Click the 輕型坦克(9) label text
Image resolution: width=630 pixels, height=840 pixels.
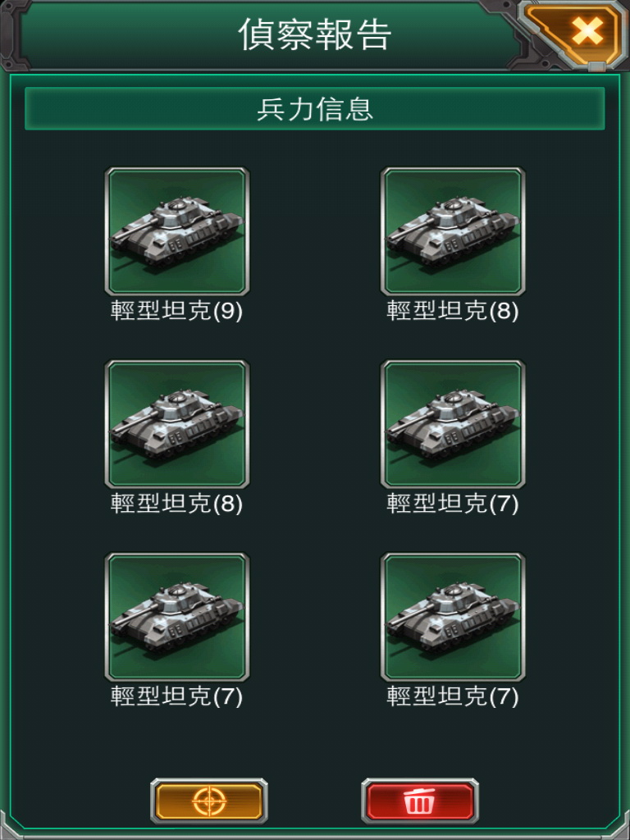click(x=177, y=311)
